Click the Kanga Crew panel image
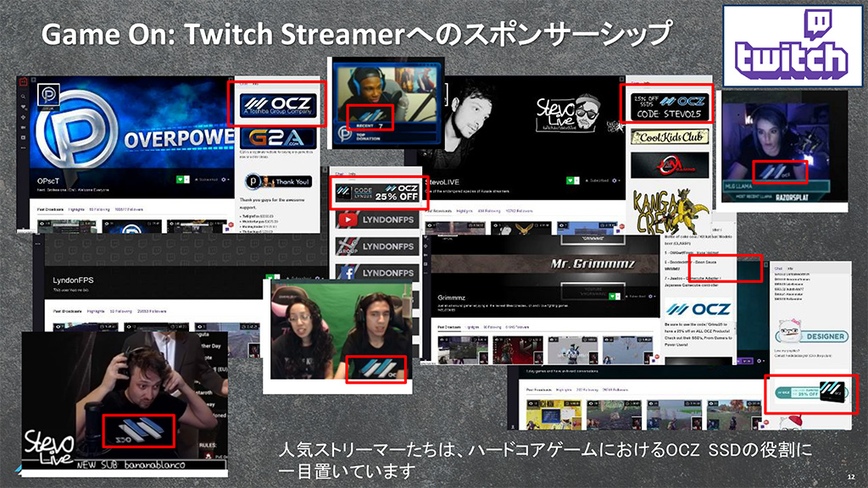This screenshot has width=868, height=488. [670, 213]
